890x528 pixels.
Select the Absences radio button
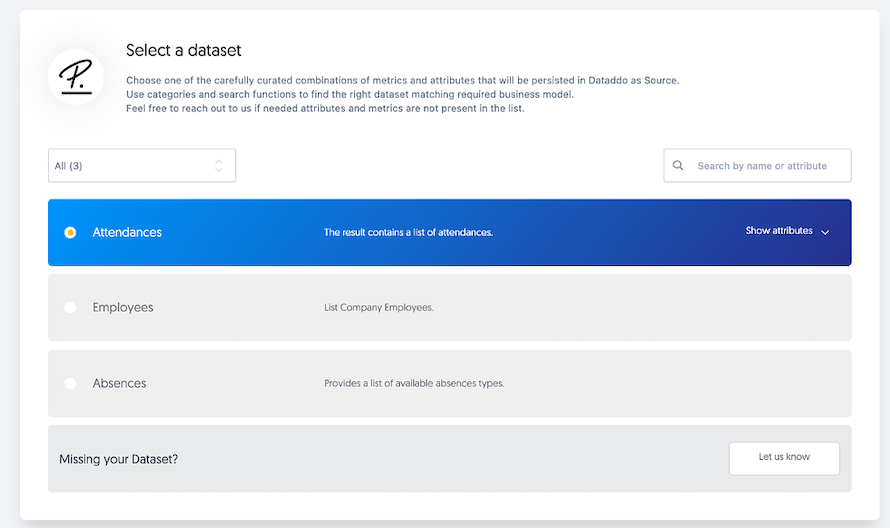tap(70, 383)
